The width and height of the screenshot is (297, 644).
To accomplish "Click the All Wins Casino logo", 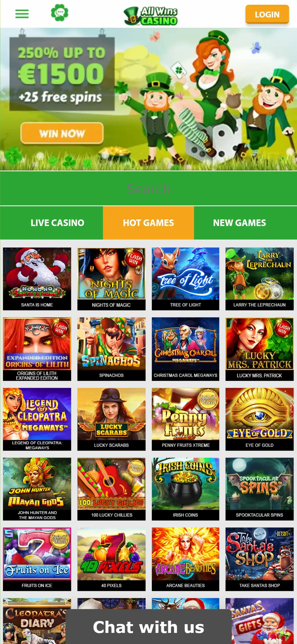I will point(151,16).
